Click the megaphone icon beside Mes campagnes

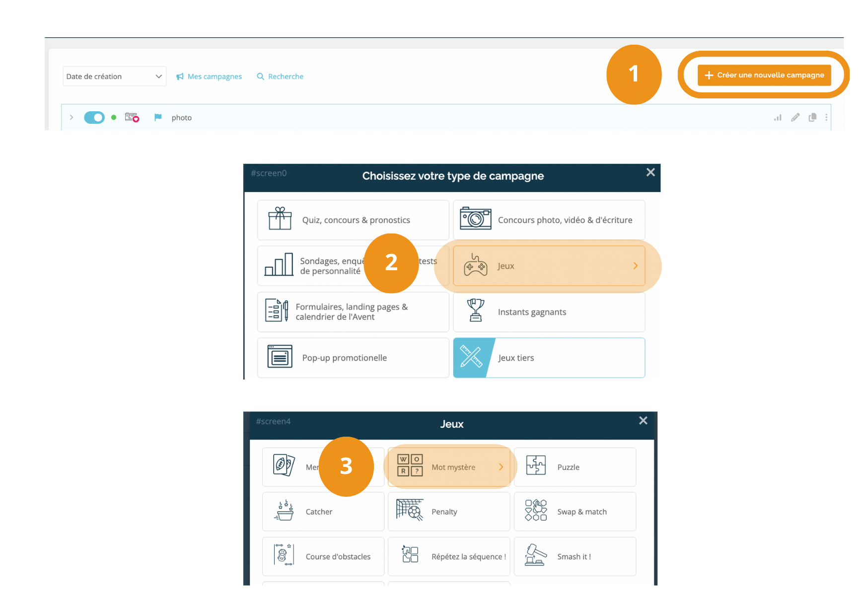coord(180,77)
